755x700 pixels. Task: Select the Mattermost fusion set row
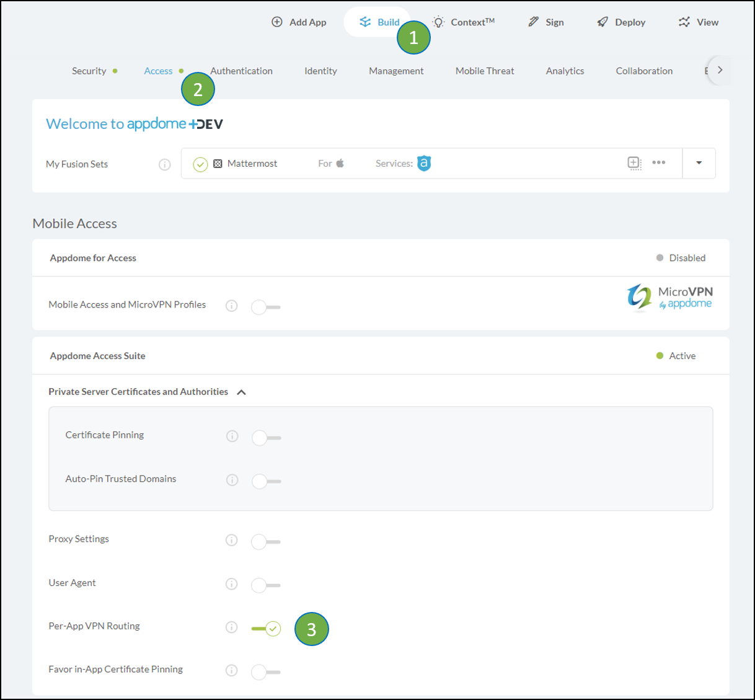click(254, 163)
